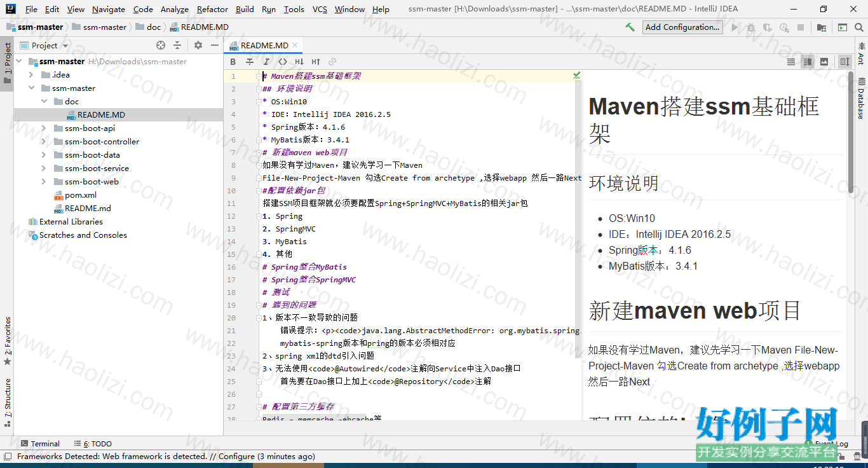
Task: Click the Code span formatting icon
Action: [283, 62]
